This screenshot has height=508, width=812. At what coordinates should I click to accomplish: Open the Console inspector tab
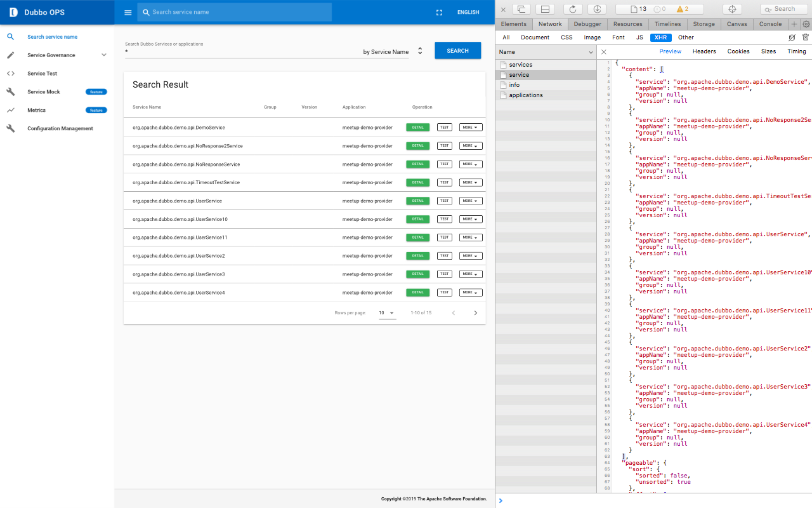(771, 24)
